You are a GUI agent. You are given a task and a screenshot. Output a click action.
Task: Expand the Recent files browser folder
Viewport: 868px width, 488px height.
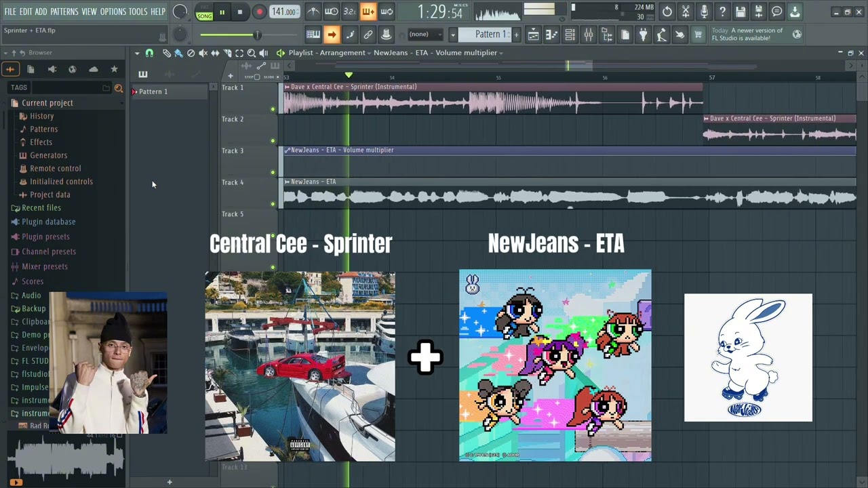coord(41,208)
